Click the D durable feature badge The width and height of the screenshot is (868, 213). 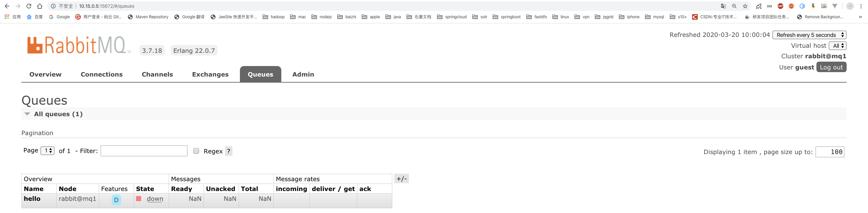pos(116,200)
